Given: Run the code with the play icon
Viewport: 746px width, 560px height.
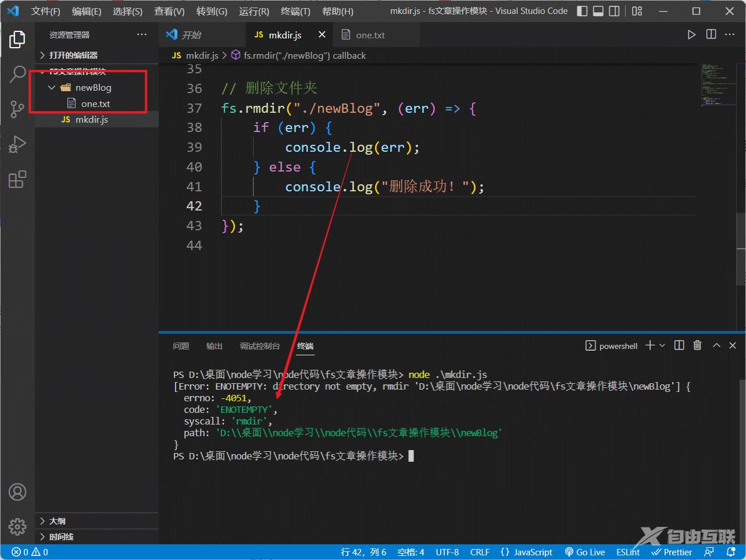Looking at the screenshot, I should (x=691, y=35).
